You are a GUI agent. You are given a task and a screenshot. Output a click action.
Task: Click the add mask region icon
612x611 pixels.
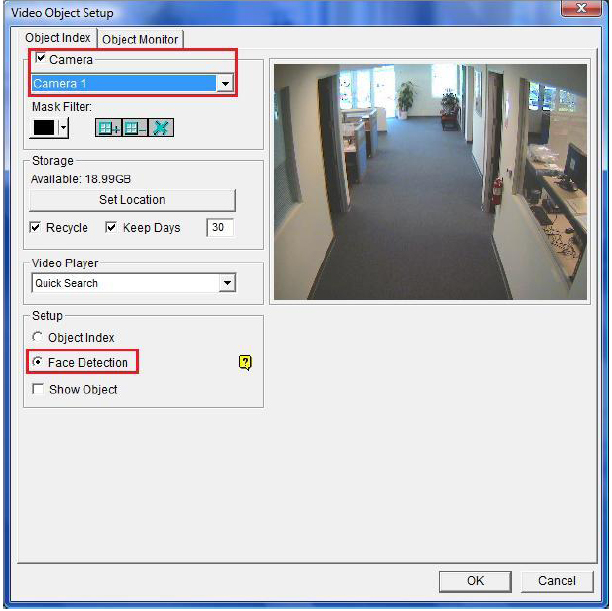point(109,128)
